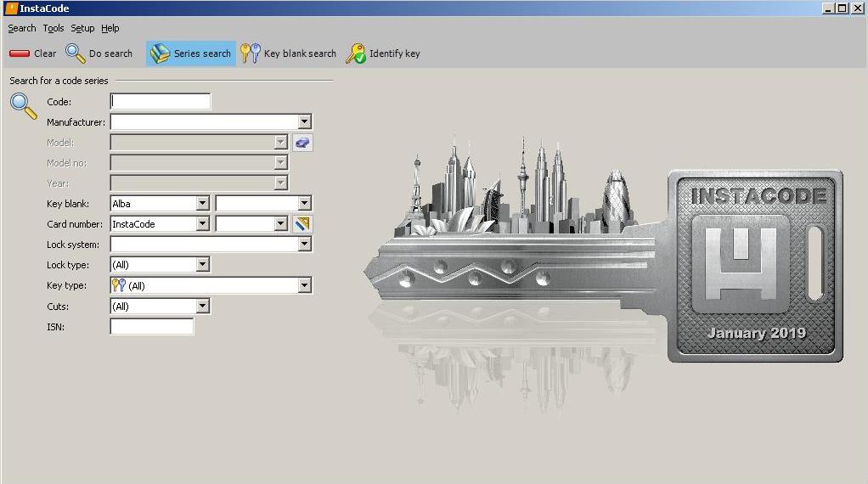The image size is (868, 484).
Task: Click the Identify key icon
Action: [x=355, y=53]
